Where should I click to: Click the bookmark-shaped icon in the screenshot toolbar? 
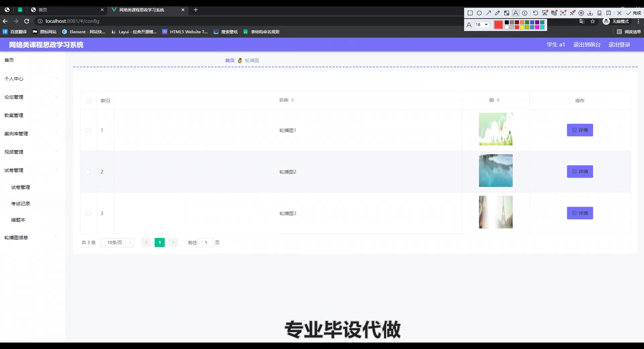point(608,13)
